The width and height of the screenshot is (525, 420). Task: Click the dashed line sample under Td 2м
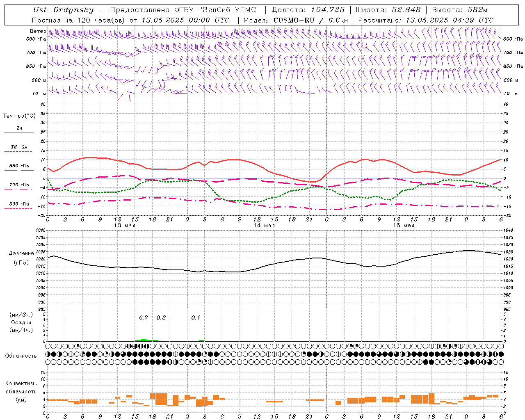(19, 151)
